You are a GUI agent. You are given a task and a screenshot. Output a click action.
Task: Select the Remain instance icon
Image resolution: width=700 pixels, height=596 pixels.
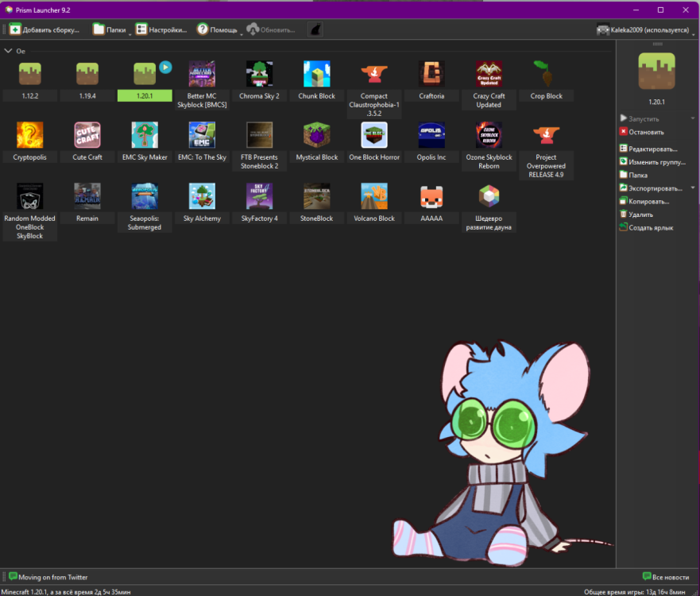87,196
